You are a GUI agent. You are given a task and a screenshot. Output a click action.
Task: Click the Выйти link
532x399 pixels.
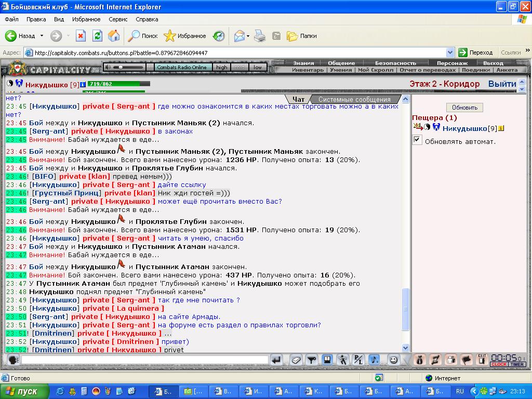point(502,84)
